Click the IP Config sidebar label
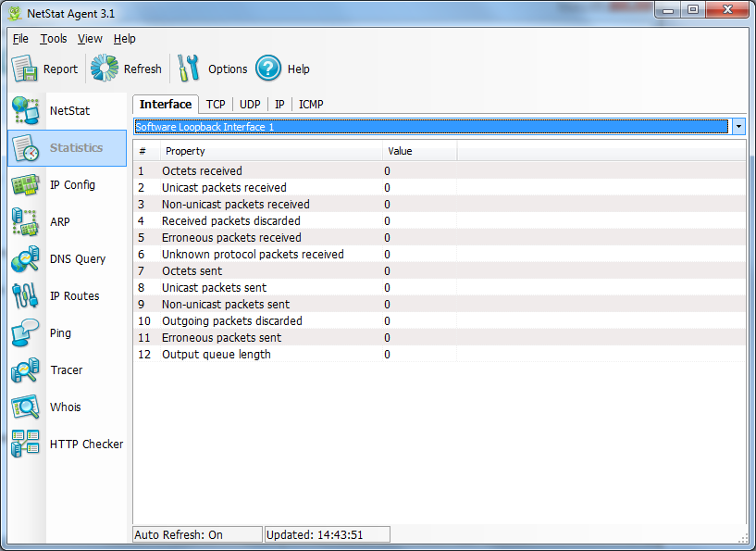 click(72, 185)
